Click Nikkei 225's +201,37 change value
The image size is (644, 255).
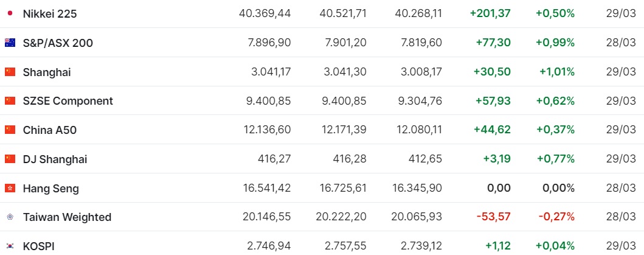(x=490, y=13)
